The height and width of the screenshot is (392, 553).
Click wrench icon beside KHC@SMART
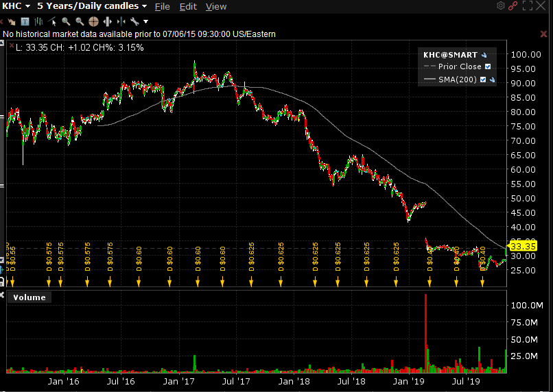[x=484, y=55]
